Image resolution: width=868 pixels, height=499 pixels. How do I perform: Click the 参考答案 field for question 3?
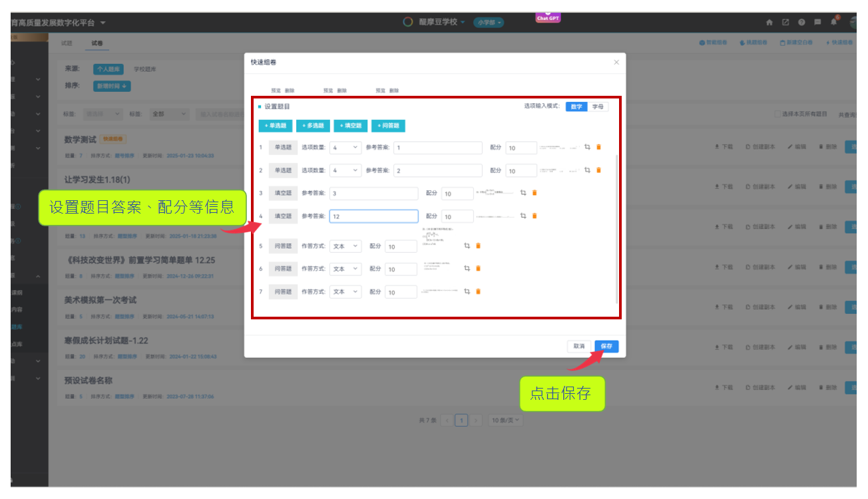373,194
